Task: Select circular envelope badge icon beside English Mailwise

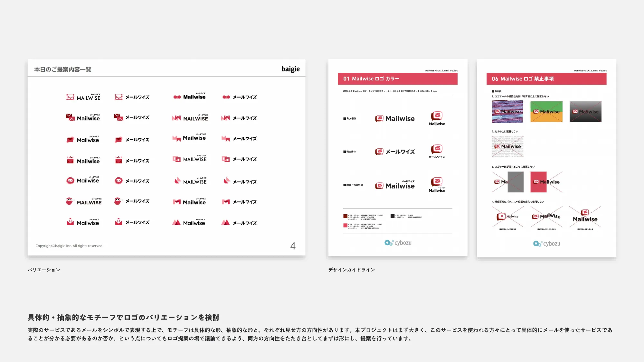Action: pyautogui.click(x=70, y=181)
